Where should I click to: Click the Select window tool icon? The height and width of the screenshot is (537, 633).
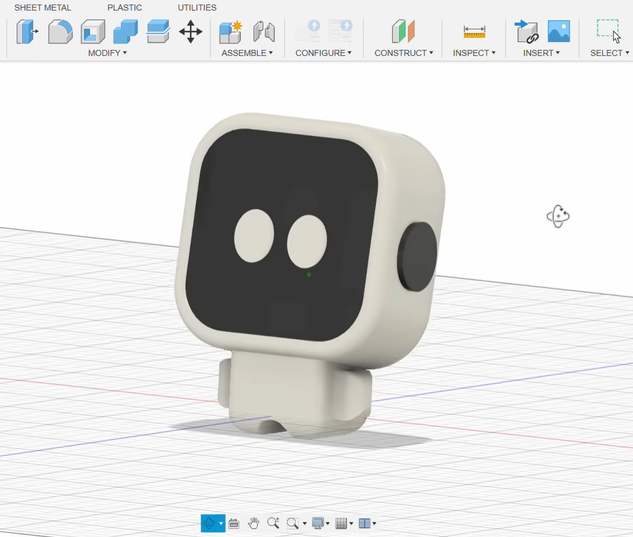(x=609, y=31)
